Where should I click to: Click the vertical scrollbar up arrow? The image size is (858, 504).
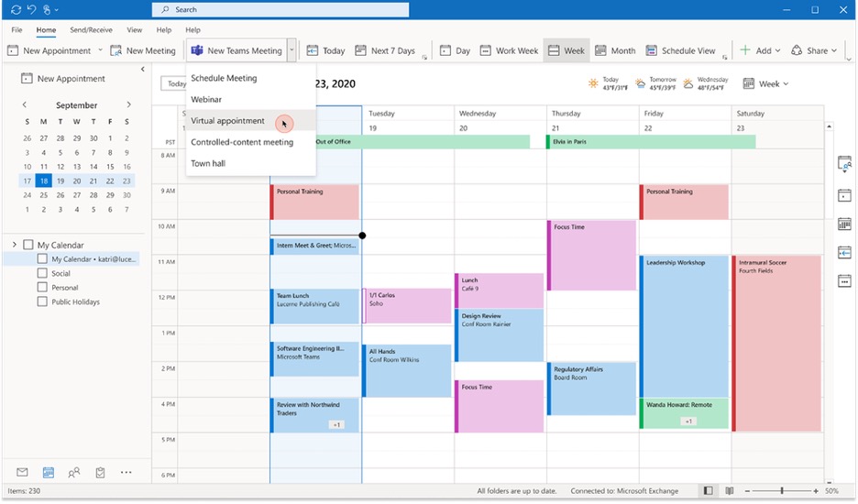[x=829, y=126]
